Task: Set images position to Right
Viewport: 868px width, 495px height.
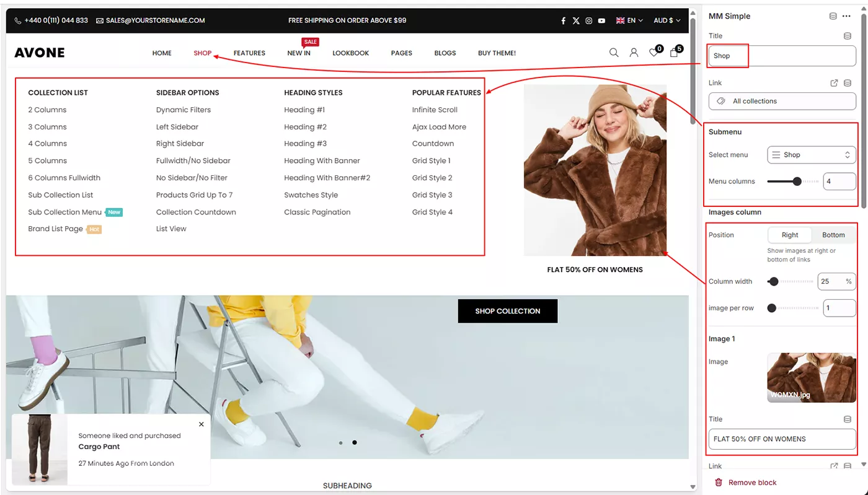Action: [790, 235]
